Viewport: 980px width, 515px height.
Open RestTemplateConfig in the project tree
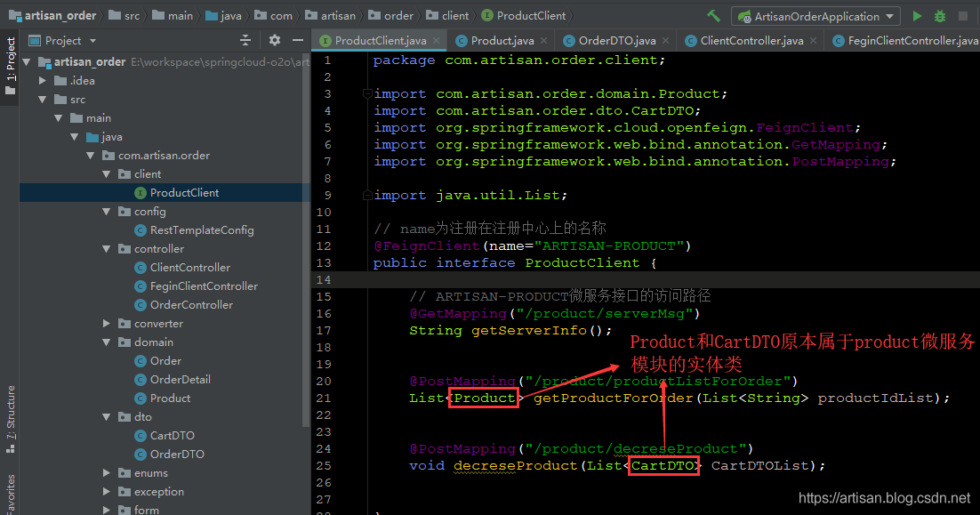(x=201, y=230)
